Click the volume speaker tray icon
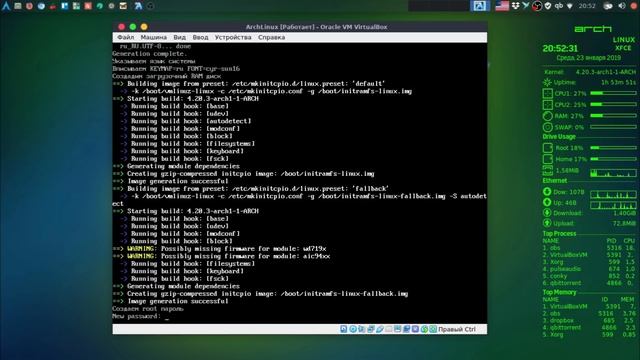640x360 pixels. click(622, 6)
